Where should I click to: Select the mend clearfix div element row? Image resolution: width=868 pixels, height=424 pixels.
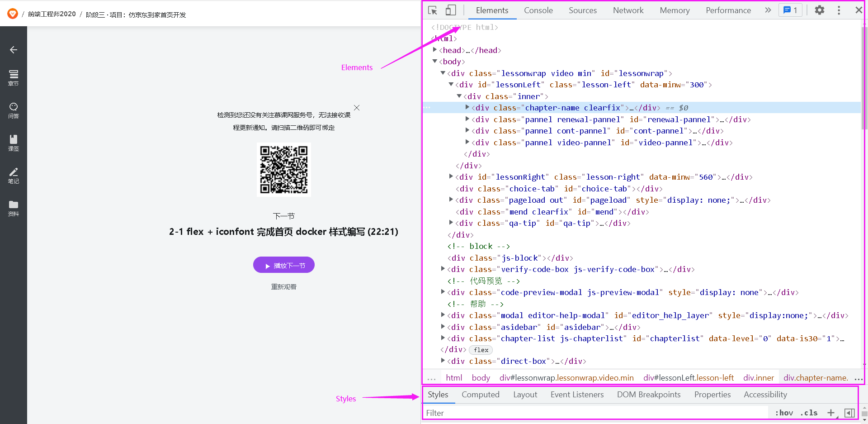coord(552,212)
